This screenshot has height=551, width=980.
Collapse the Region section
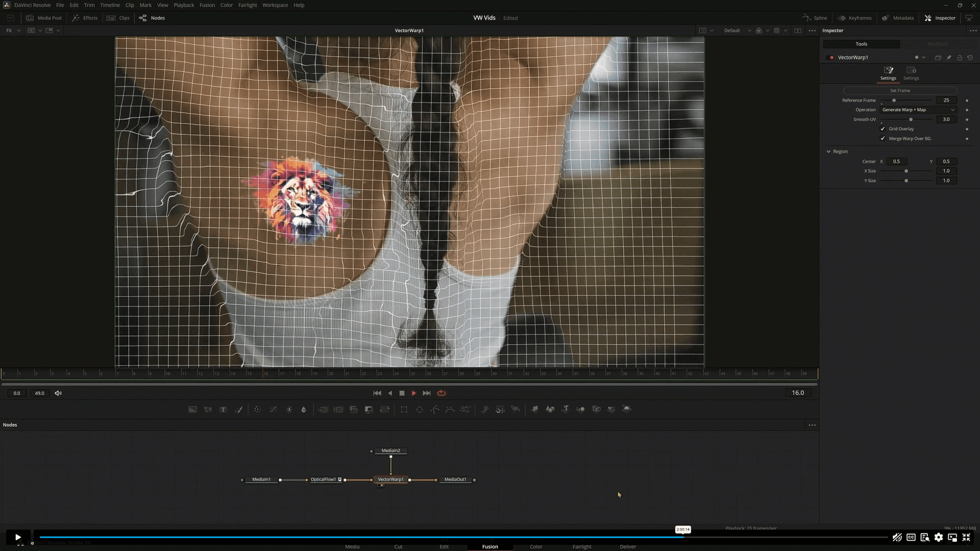click(828, 151)
